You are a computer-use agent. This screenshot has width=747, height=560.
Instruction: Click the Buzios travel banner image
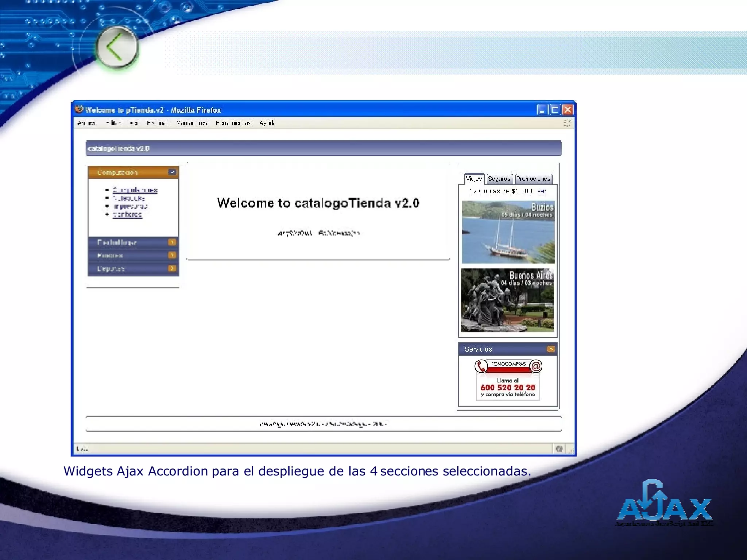(x=508, y=232)
